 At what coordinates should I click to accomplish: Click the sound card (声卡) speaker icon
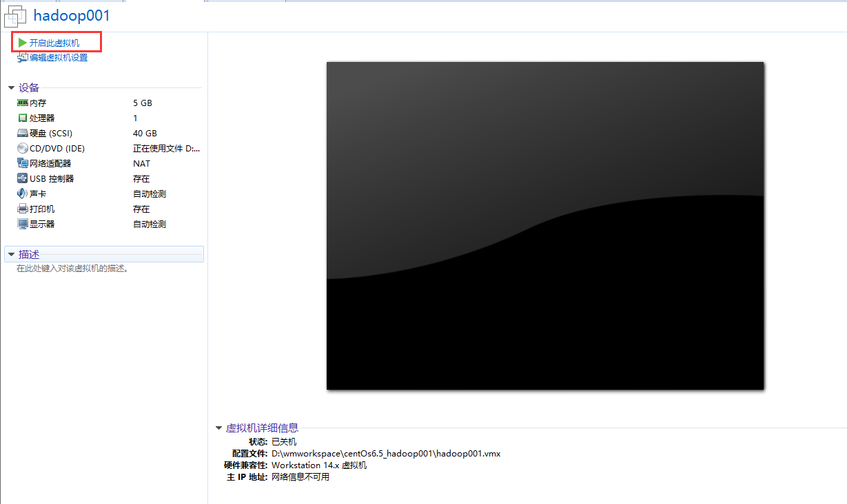(x=23, y=193)
